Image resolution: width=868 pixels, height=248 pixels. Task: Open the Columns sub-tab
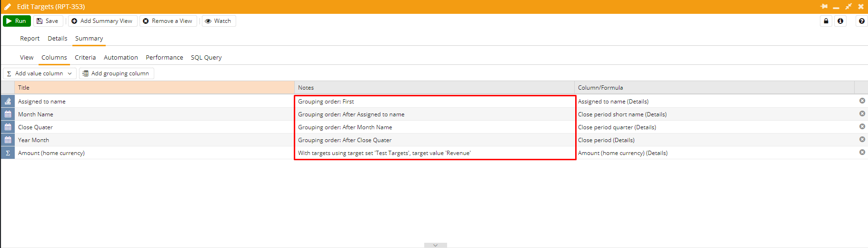pyautogui.click(x=54, y=58)
